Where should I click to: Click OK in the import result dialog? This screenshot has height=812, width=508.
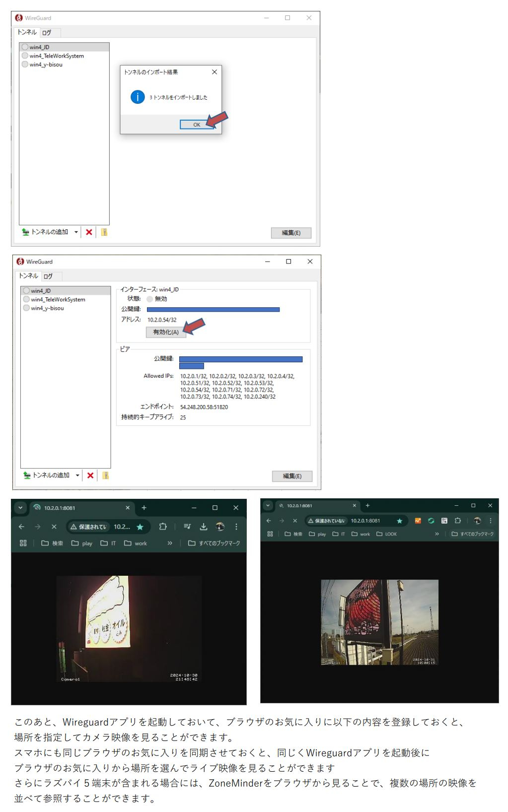(197, 125)
